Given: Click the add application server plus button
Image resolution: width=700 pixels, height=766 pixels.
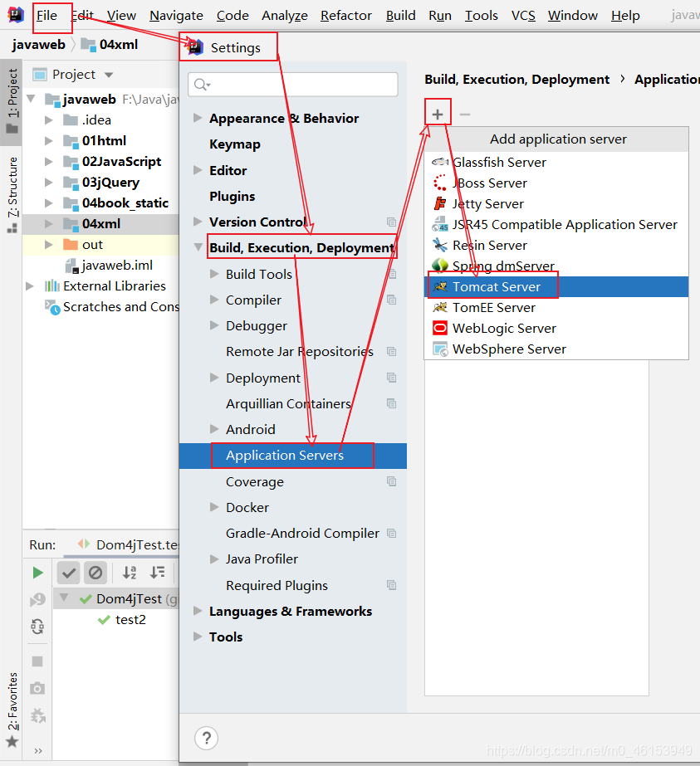Looking at the screenshot, I should 438,115.
